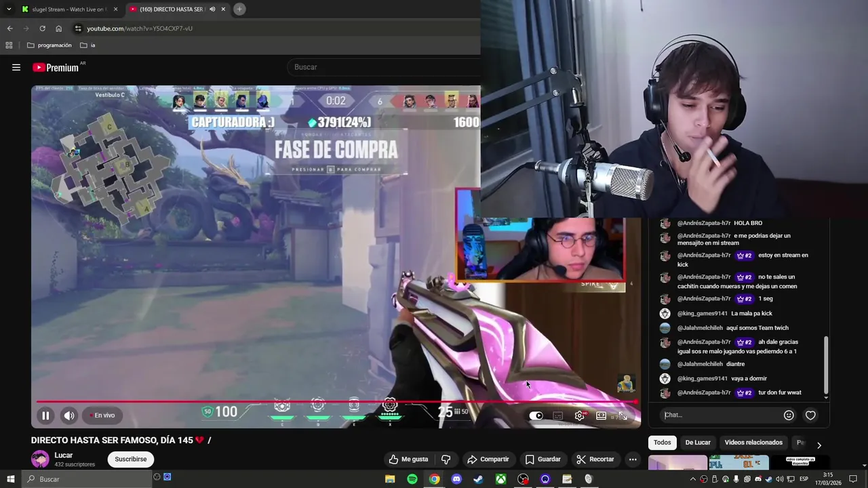
Task: Click the YouTube Buscar search field
Action: point(383,67)
